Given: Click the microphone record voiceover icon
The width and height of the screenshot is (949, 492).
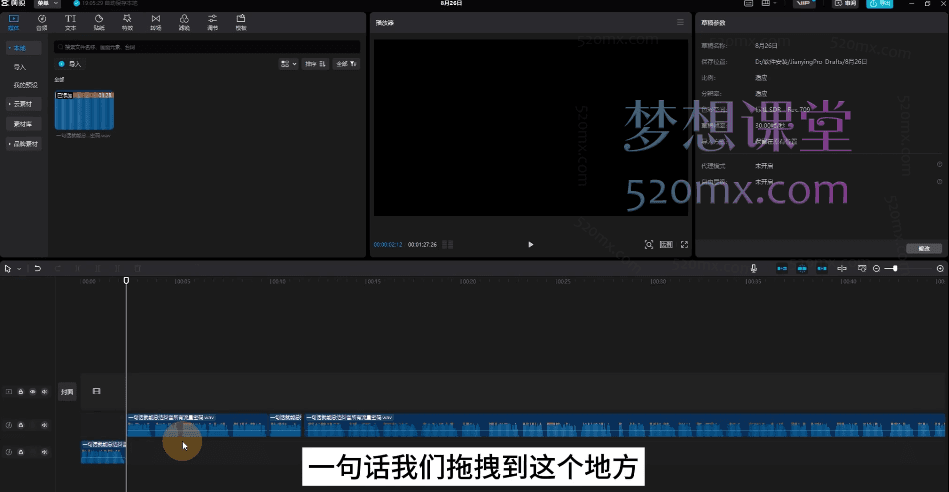Looking at the screenshot, I should click(754, 269).
